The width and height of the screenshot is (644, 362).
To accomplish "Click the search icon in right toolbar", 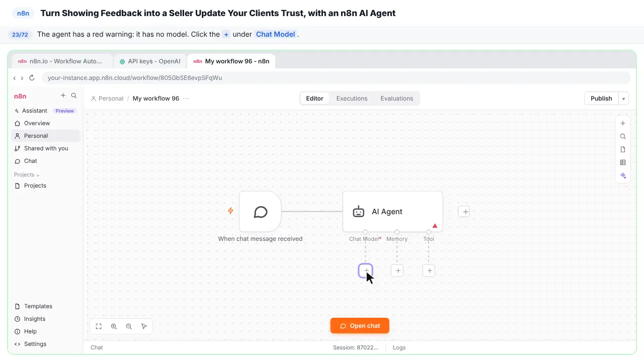I will [623, 136].
